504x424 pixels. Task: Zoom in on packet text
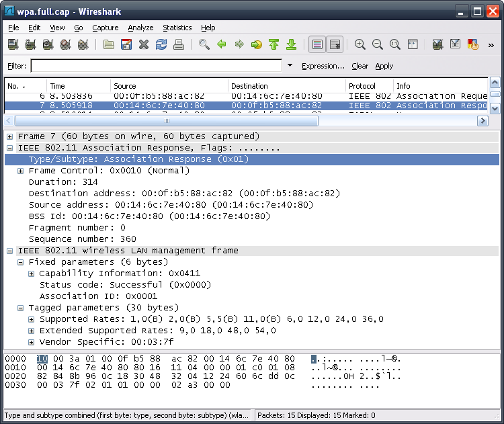click(x=360, y=44)
